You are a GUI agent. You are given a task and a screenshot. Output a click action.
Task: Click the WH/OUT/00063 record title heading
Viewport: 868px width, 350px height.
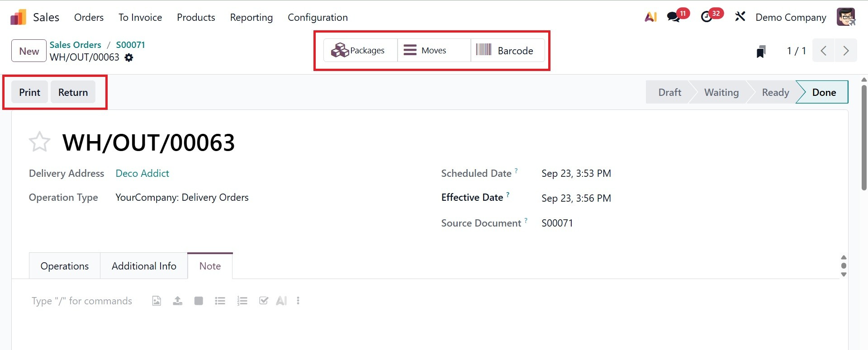(148, 142)
